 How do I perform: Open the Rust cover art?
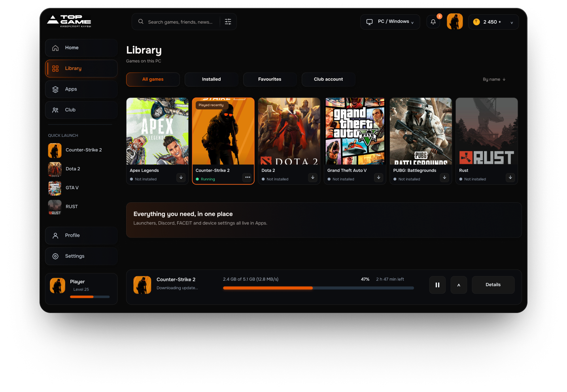[x=487, y=131]
